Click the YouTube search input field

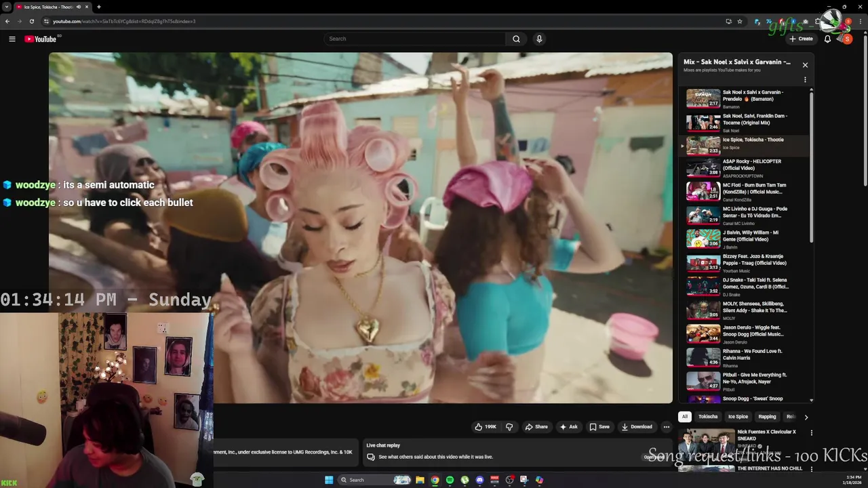[x=415, y=39]
